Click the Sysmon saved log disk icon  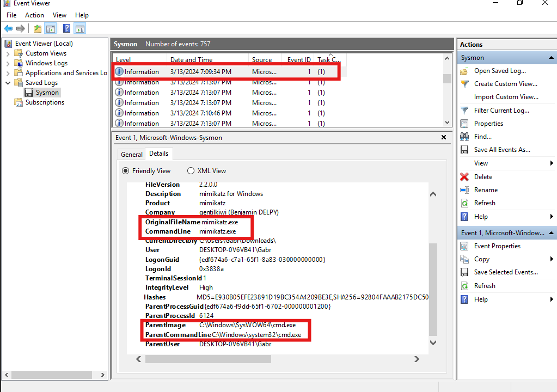[29, 93]
